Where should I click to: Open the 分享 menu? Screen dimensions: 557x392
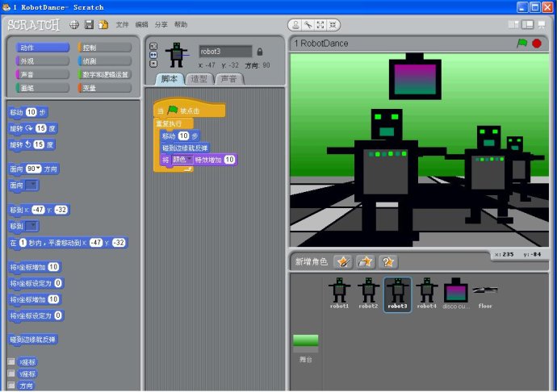point(161,24)
